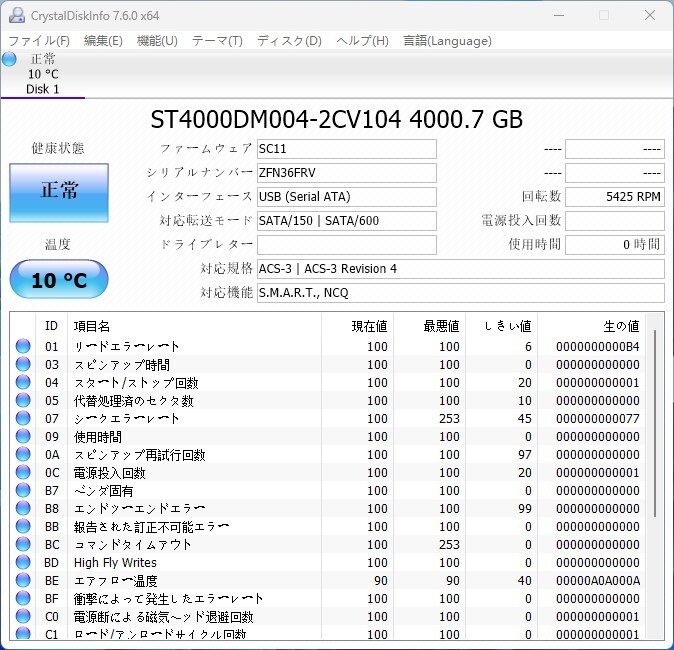Click the status dot for attribute BE
Screen dimensions: 674x650
[23, 580]
